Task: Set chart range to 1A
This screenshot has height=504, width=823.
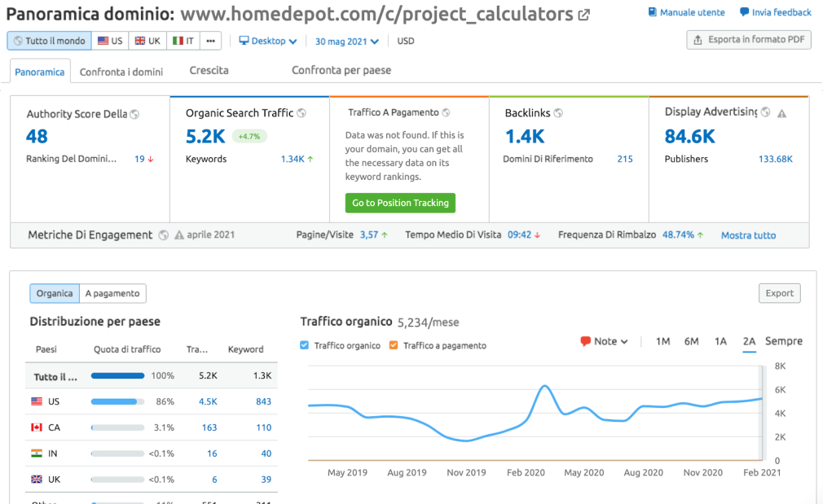Action: pos(720,341)
